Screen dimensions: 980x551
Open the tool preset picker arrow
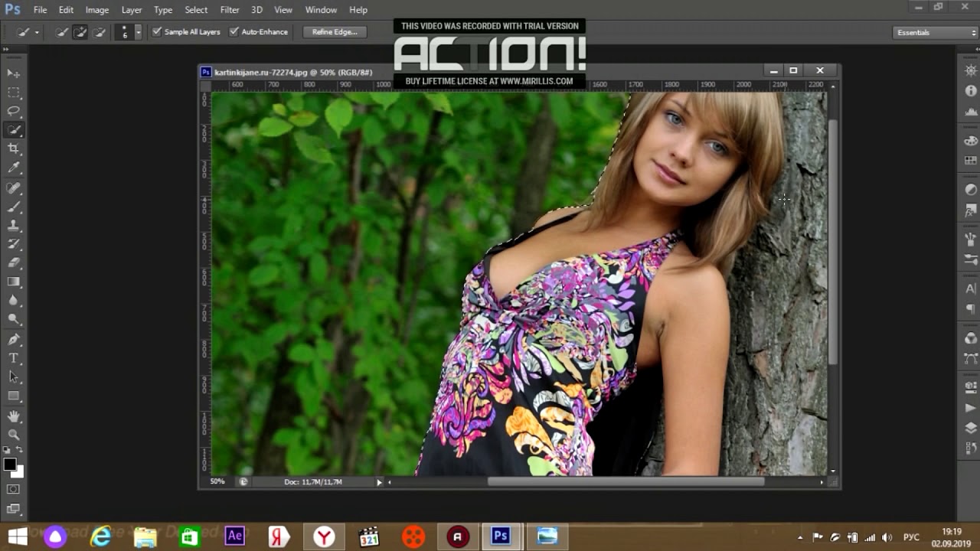36,32
